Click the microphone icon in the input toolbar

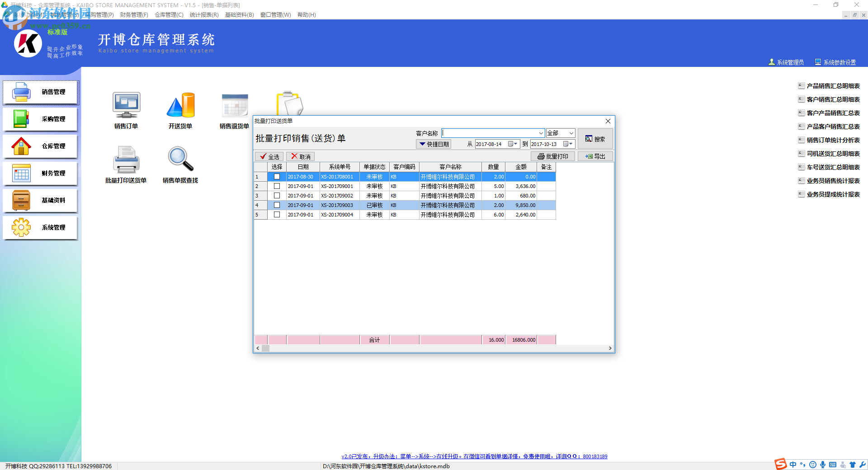pyautogui.click(x=823, y=465)
